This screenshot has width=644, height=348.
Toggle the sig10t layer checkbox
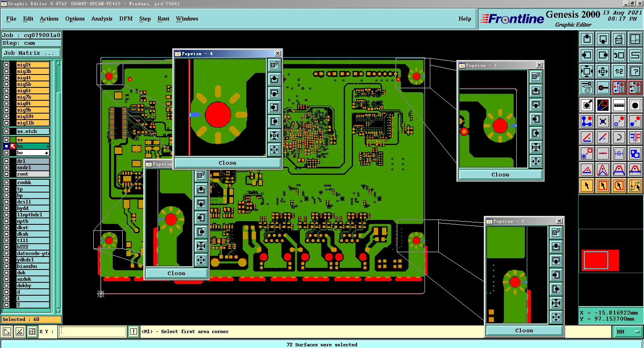tap(6, 116)
